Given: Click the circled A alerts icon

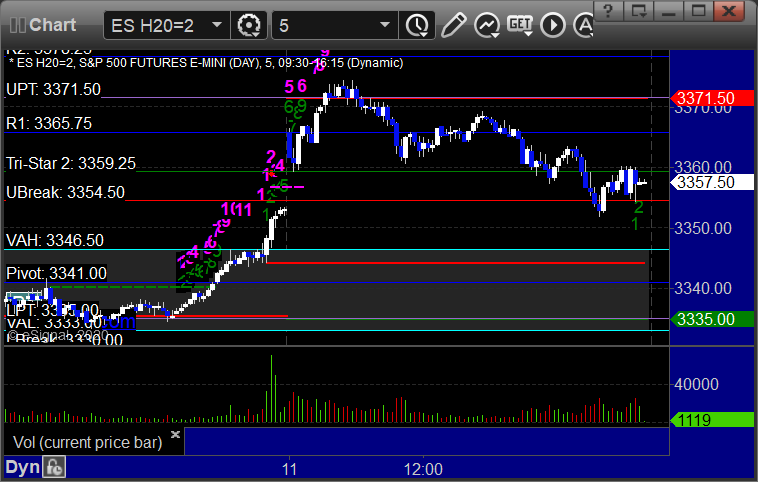Looking at the screenshot, I should tap(583, 25).
